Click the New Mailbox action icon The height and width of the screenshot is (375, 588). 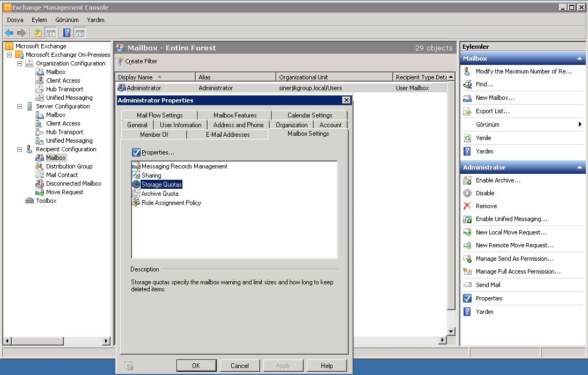(467, 98)
